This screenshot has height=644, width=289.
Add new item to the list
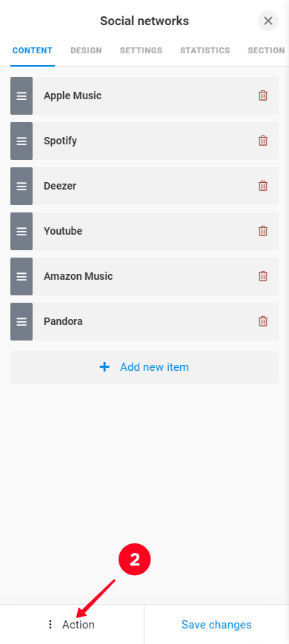144,366
